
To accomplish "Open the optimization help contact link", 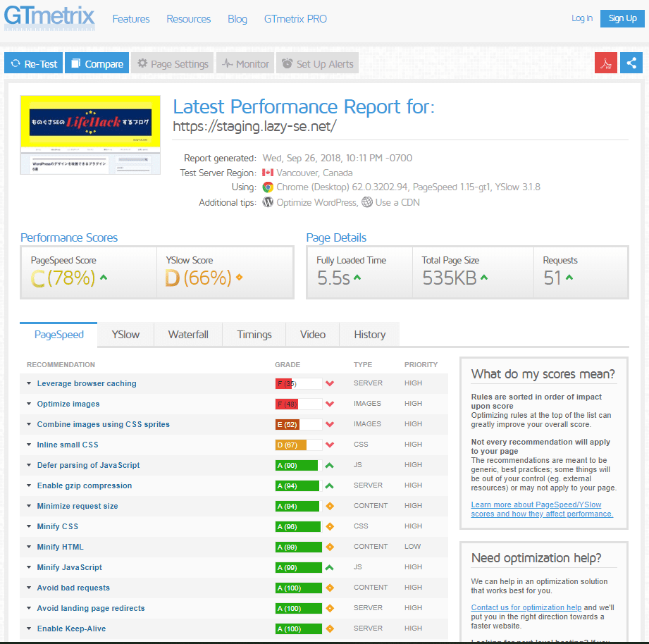I will coord(526,607).
